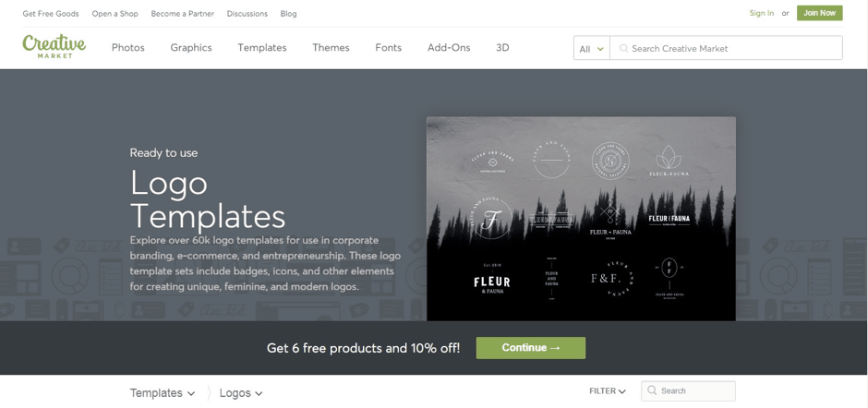Screen dimensions: 868x408
Task: Open the All category dropdown
Action: [591, 48]
